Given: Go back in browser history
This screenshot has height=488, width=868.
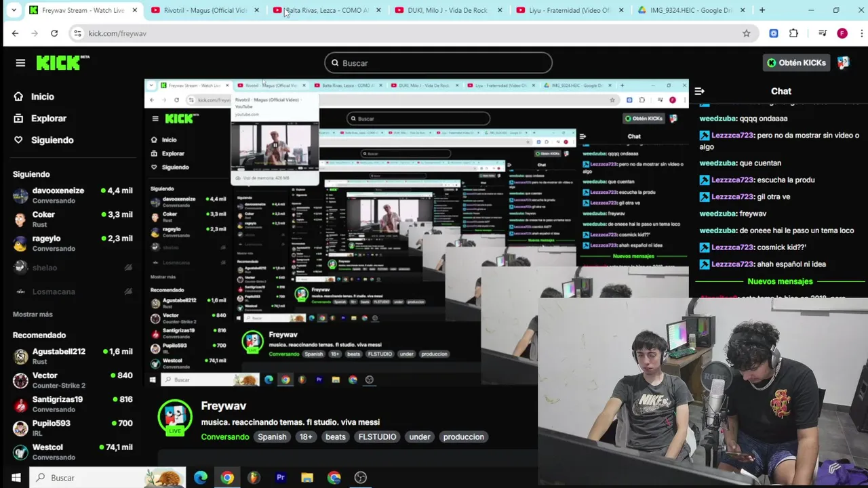Looking at the screenshot, I should (x=16, y=33).
